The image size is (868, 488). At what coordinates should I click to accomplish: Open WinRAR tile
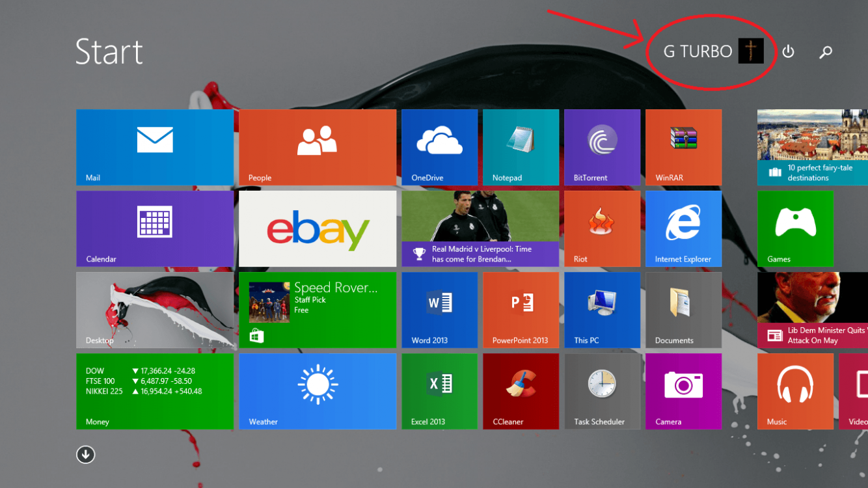pos(684,148)
